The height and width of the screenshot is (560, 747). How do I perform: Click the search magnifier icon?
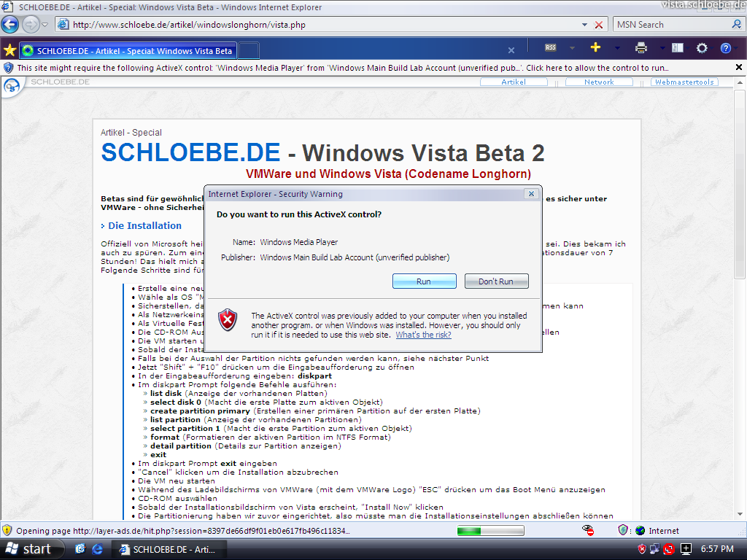[x=737, y=24]
